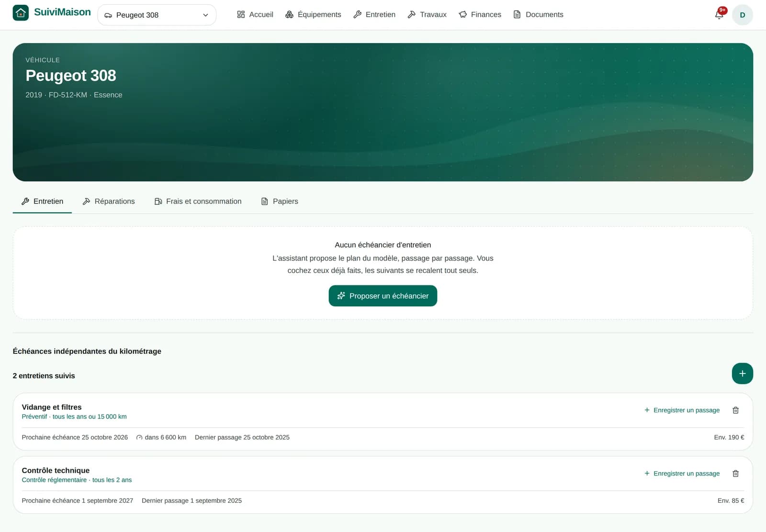This screenshot has width=766, height=532.
Task: Click 'Aucun échéancier d'entretien' message title
Action: point(383,245)
